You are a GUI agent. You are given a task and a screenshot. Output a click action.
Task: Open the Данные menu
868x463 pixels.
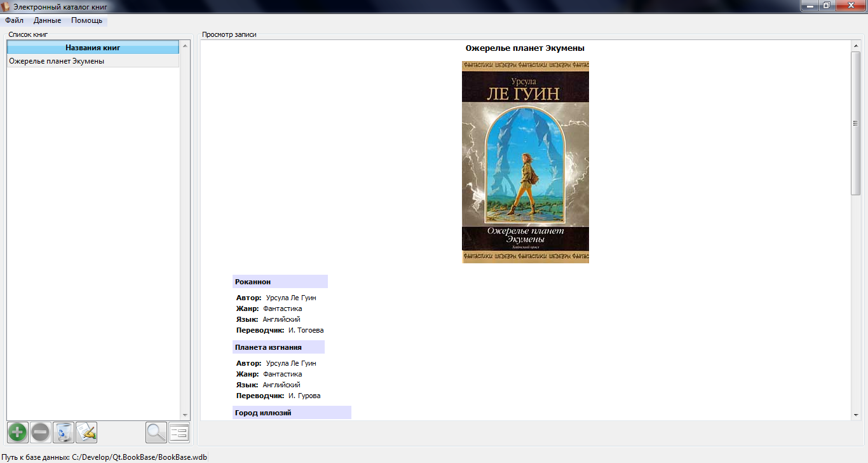point(47,20)
